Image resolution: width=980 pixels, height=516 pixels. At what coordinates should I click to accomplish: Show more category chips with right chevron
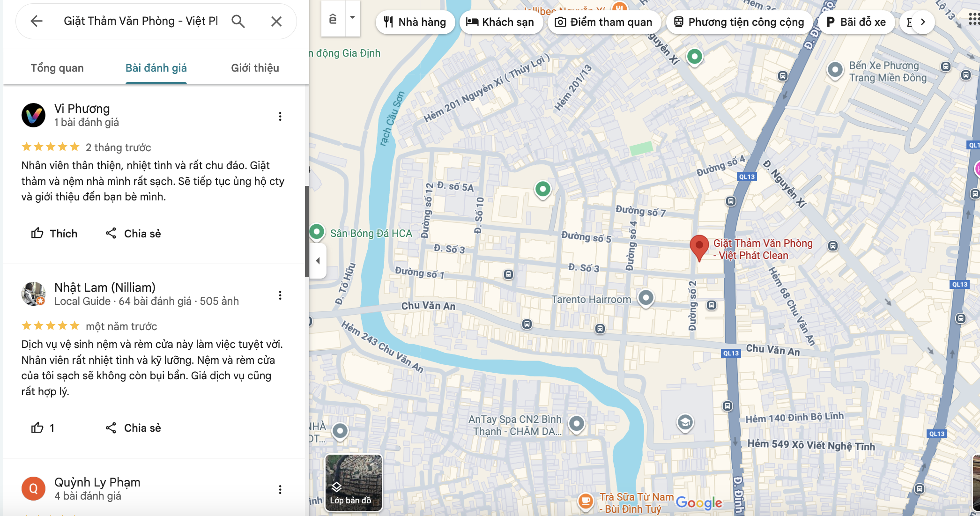click(x=922, y=22)
